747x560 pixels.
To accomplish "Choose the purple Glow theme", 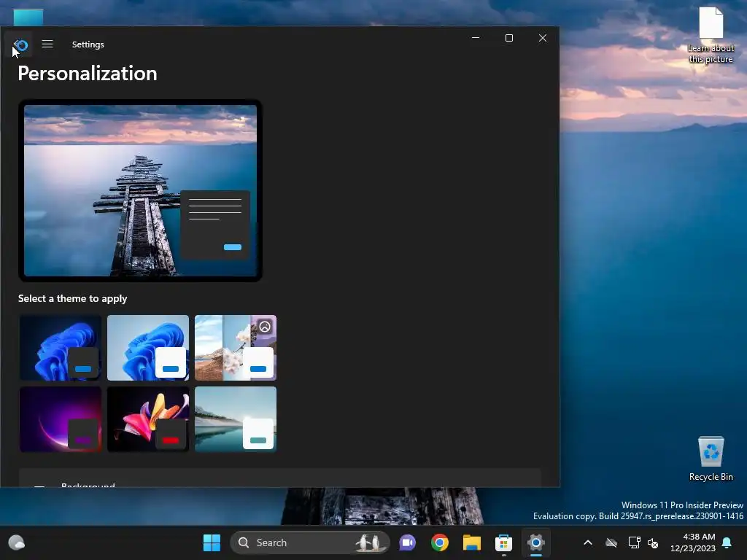I will (x=61, y=419).
